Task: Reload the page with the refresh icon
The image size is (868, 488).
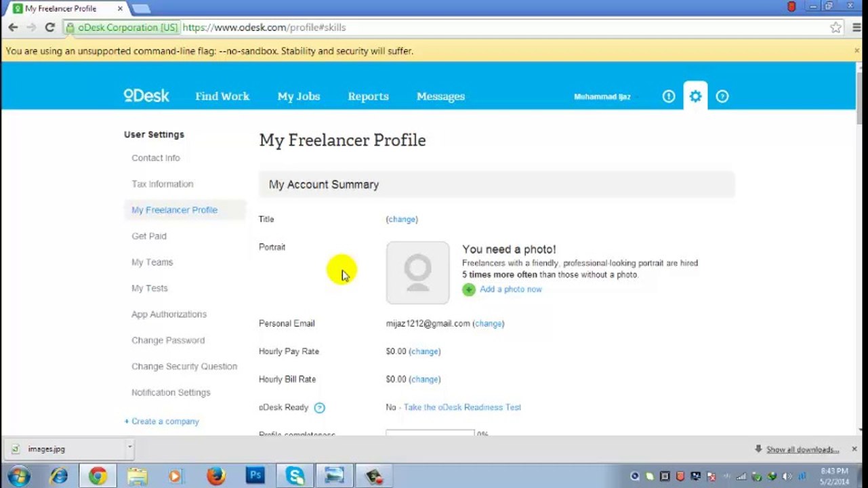Action: click(x=49, y=27)
